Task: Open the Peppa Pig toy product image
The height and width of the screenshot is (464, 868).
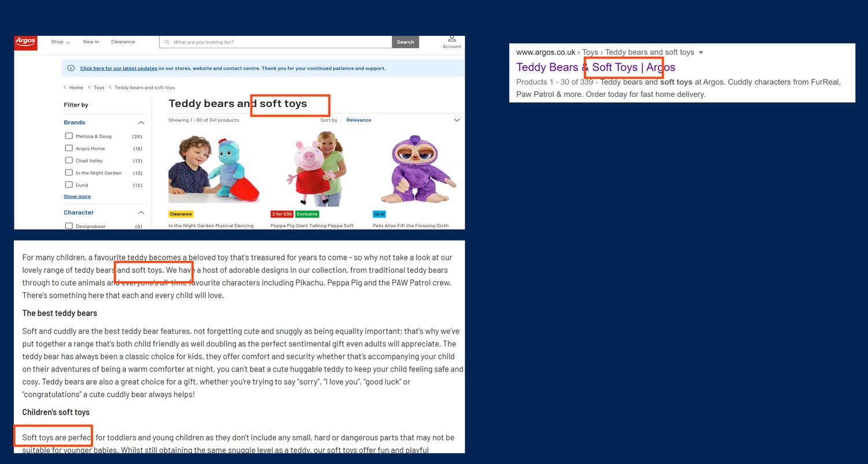Action: pos(317,168)
